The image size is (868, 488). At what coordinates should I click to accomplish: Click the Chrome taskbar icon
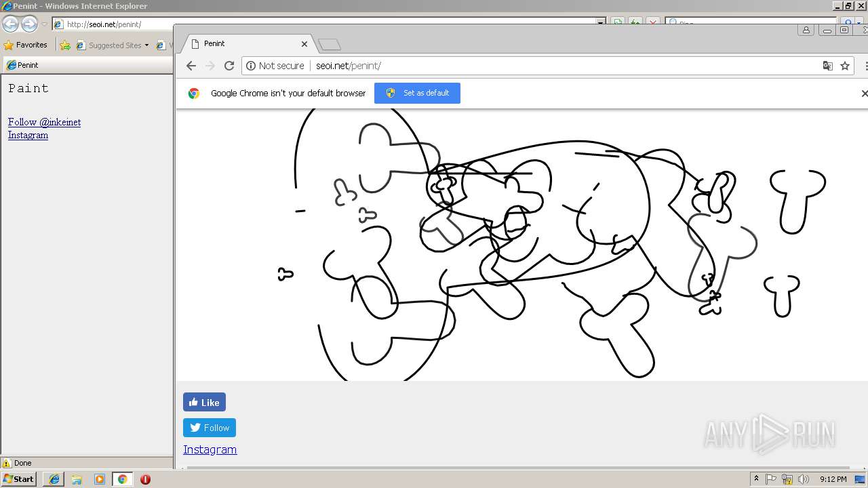click(x=122, y=479)
